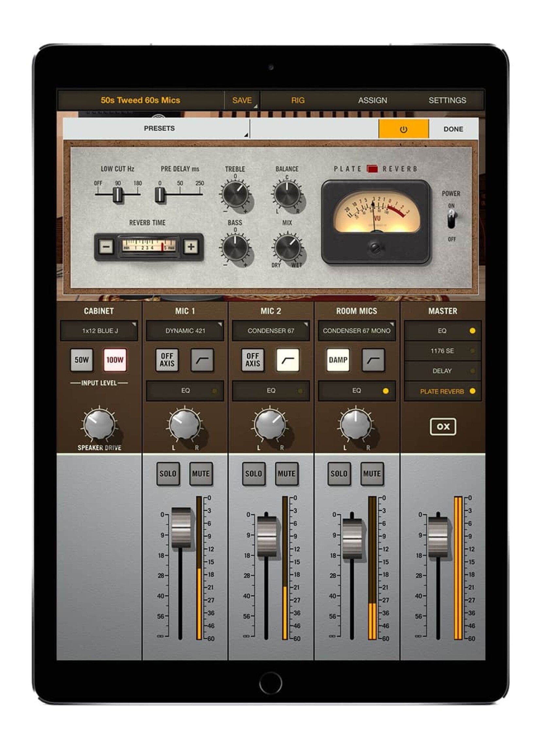
Task: Solo the Mic 1 channel
Action: pos(168,473)
